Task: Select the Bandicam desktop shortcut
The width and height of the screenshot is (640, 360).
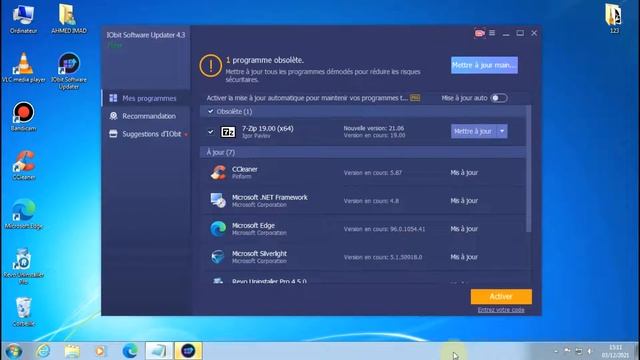Action: [23, 117]
